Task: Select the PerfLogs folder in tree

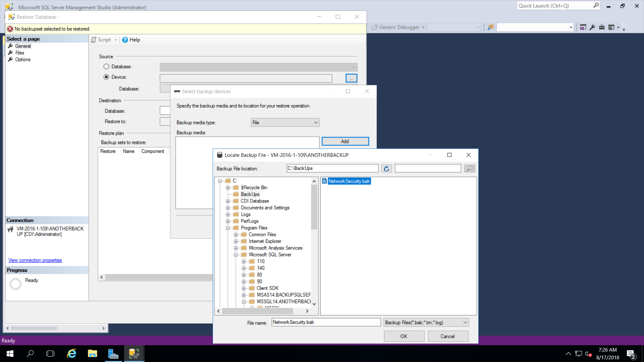Action: click(250, 221)
